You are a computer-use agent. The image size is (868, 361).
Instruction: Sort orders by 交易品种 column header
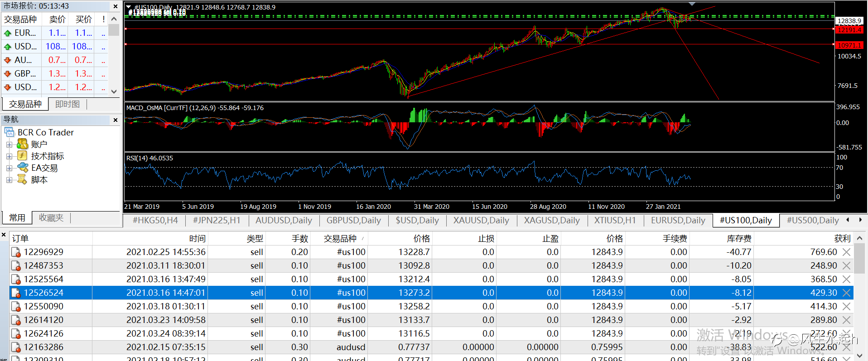coord(340,239)
